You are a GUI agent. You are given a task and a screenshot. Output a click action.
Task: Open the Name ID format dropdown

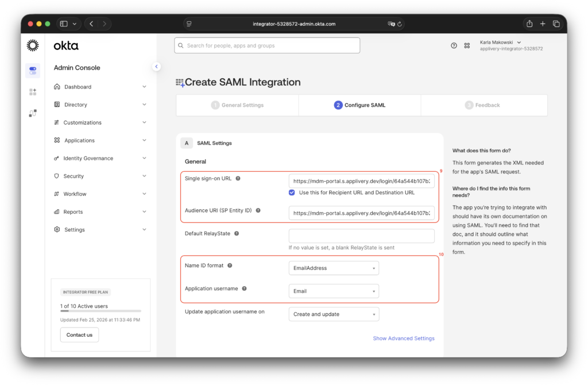point(334,268)
